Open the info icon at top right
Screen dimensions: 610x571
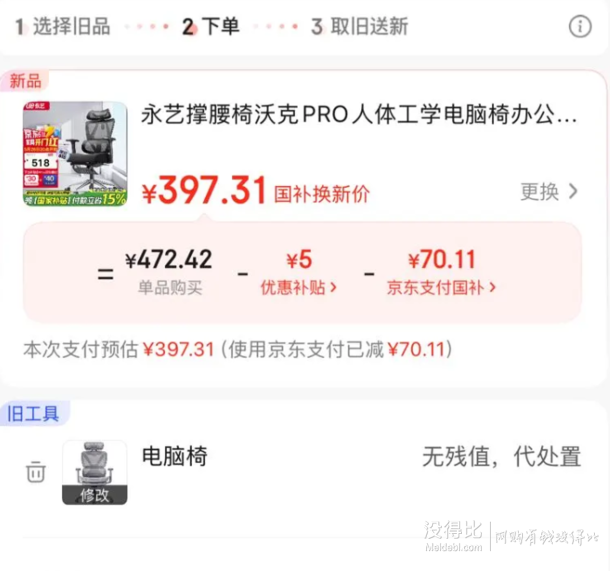point(580,26)
